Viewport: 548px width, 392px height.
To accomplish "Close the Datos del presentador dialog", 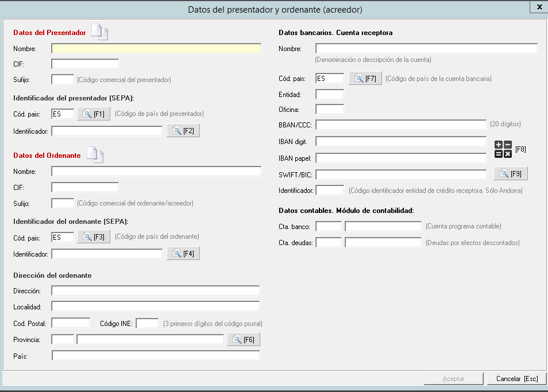I will pyautogui.click(x=538, y=7).
